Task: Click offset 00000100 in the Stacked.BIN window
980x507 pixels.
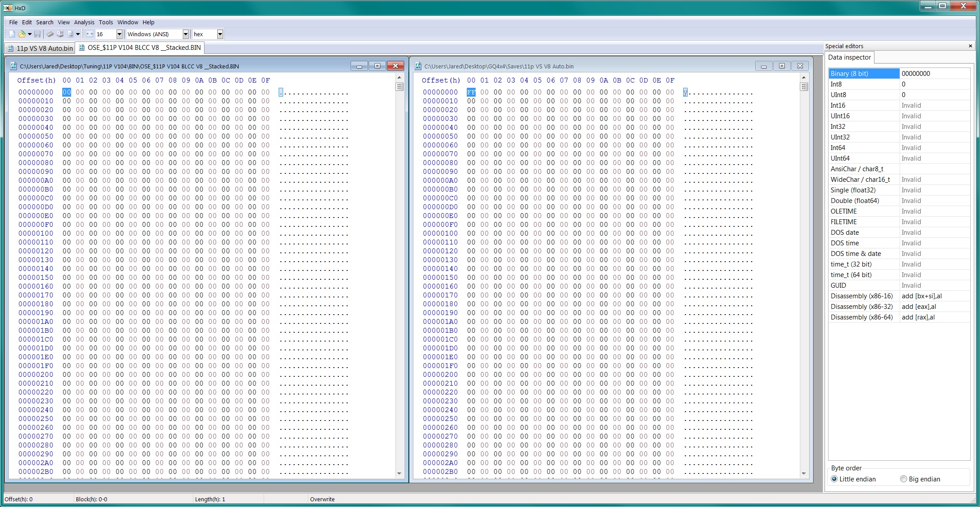Action: pos(36,233)
